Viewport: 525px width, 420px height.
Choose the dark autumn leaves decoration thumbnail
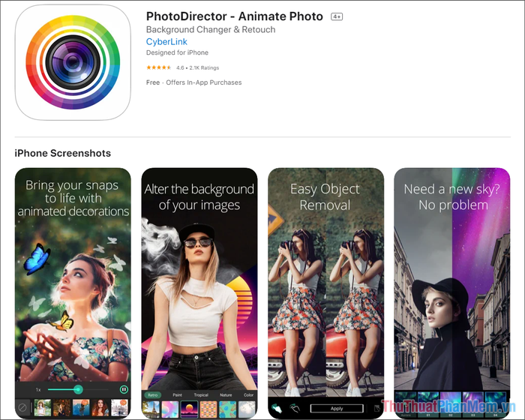tap(62, 407)
